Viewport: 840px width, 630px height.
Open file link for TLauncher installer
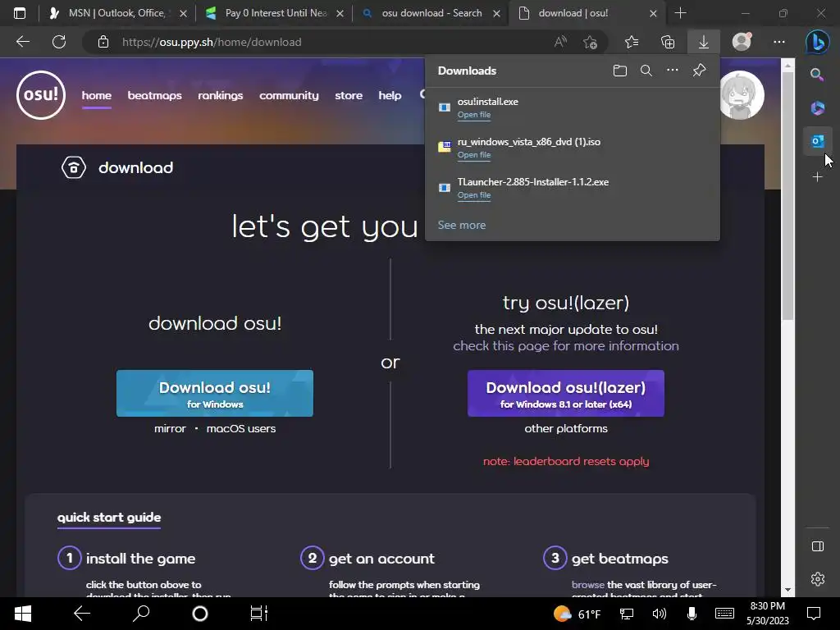point(473,195)
